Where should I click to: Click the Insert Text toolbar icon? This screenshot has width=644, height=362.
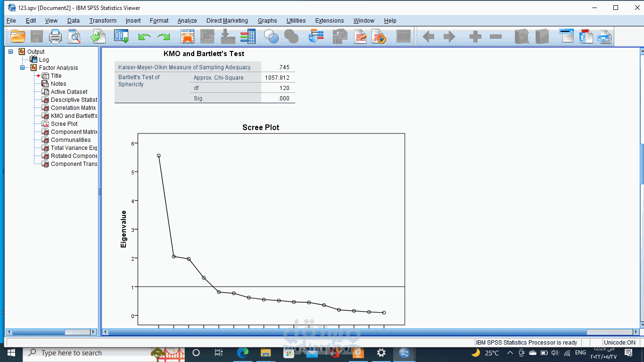tap(604, 36)
